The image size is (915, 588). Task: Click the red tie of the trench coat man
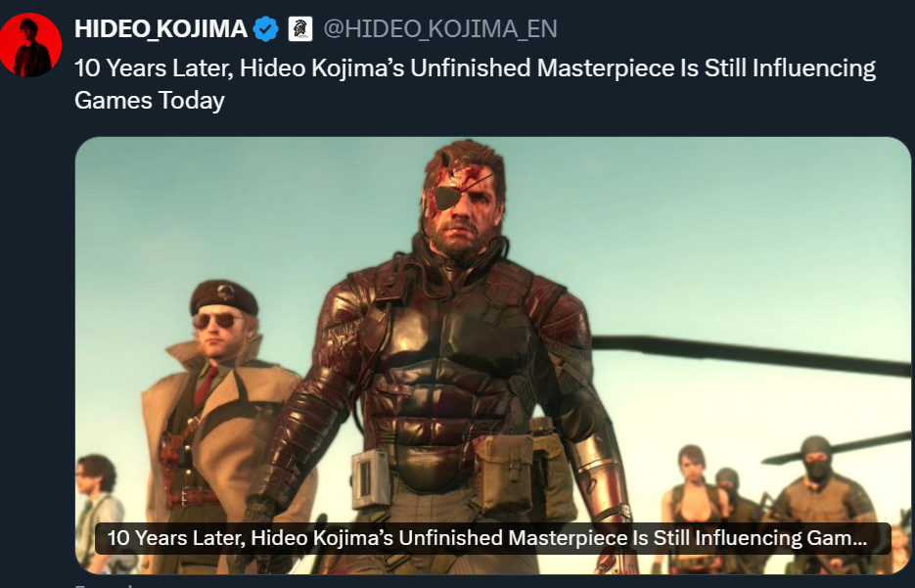pyautogui.click(x=205, y=385)
